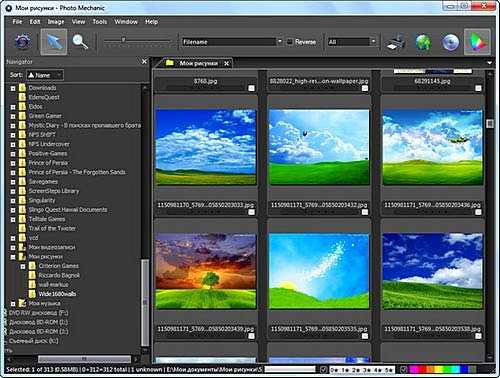
Task: Click the printer icon
Action: (x=396, y=42)
